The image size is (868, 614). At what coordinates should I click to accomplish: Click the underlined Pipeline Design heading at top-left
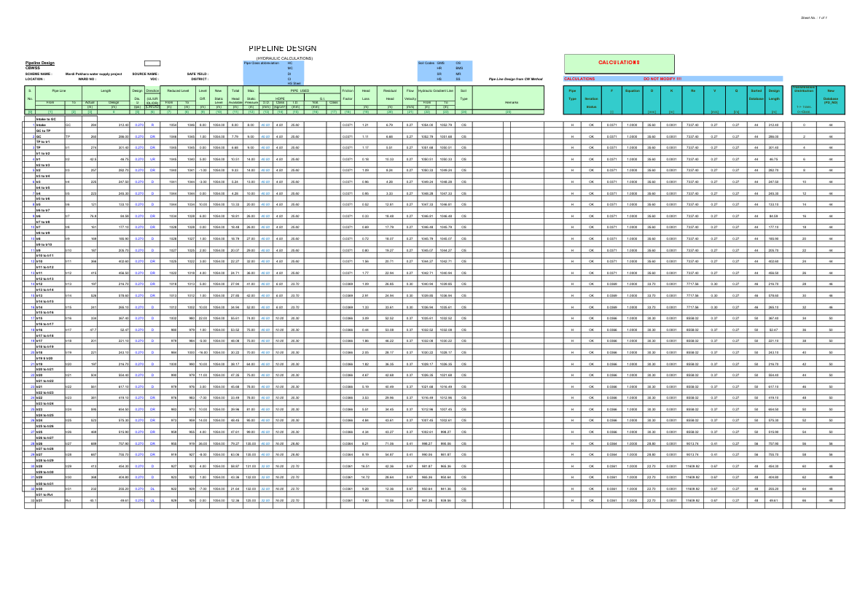point(40,63)
